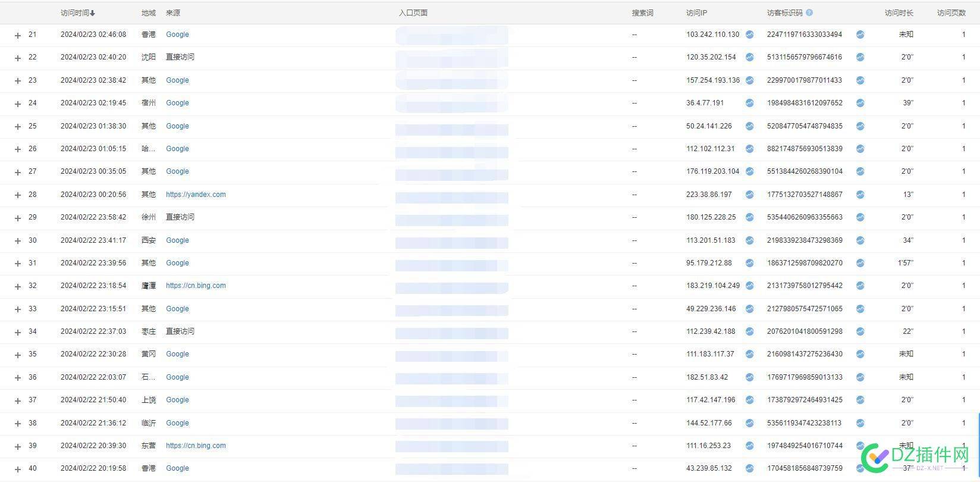Screen dimensions: 980x482
Task: Select visit time 2024/02/22 22:37:03
Action: pyautogui.click(x=93, y=331)
